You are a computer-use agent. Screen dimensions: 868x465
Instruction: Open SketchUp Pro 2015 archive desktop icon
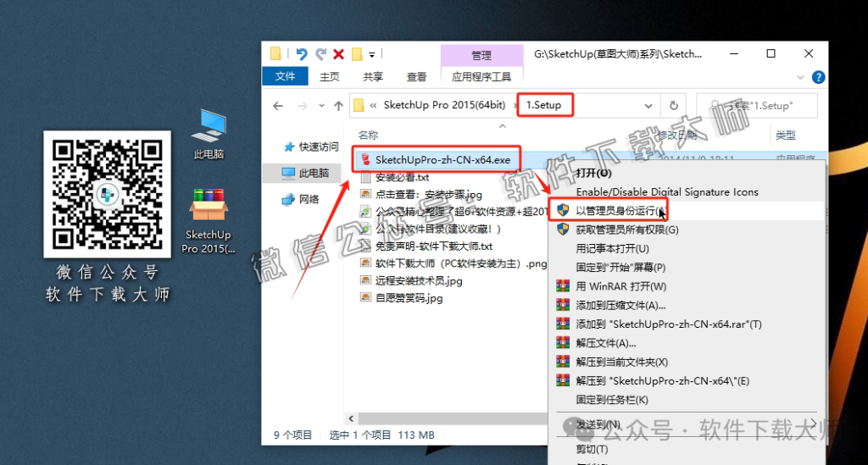[x=209, y=221]
